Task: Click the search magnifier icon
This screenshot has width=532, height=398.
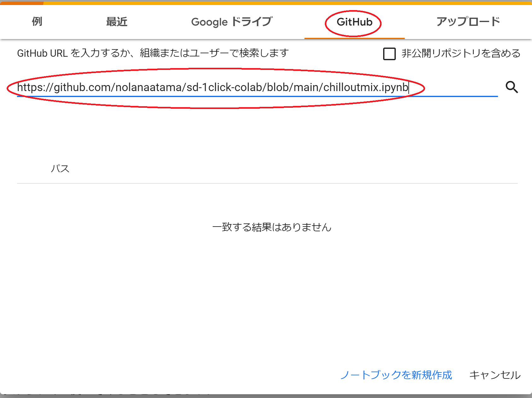Action: [x=512, y=87]
